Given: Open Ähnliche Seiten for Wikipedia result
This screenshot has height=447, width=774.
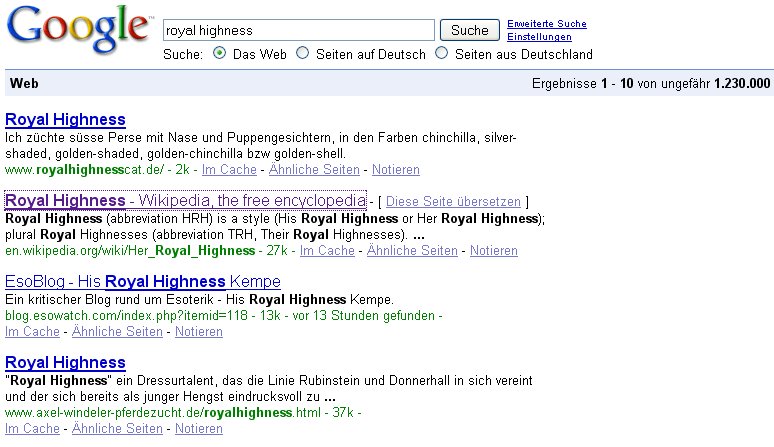Looking at the screenshot, I should coord(412,251).
